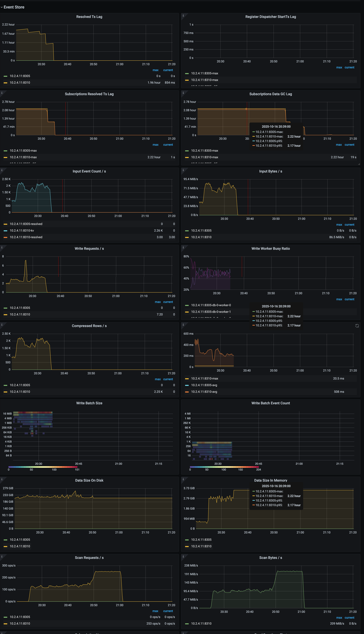
Task: Sort Scan Bytes legend by current column
Action: (x=349, y=617)
